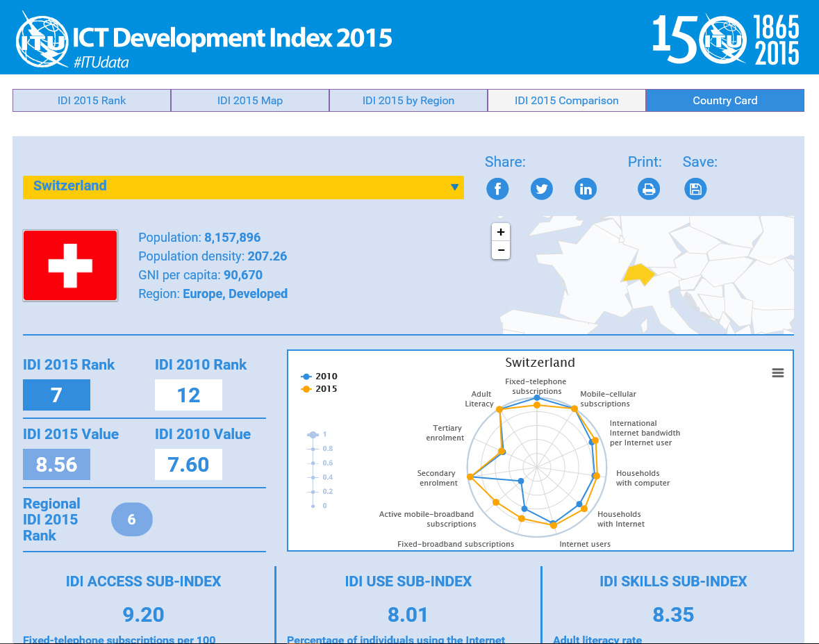Click the scale axis top marker labeled 1

click(x=313, y=435)
